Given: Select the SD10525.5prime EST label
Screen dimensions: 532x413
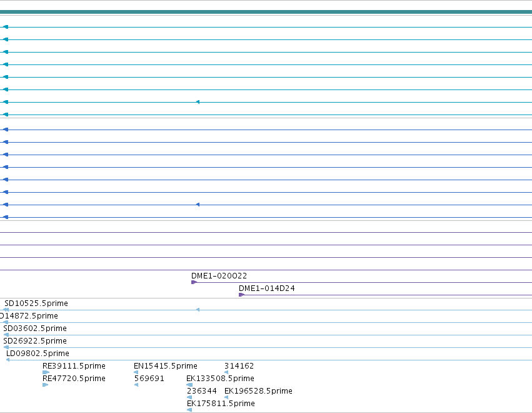Looking at the screenshot, I should click(36, 303).
